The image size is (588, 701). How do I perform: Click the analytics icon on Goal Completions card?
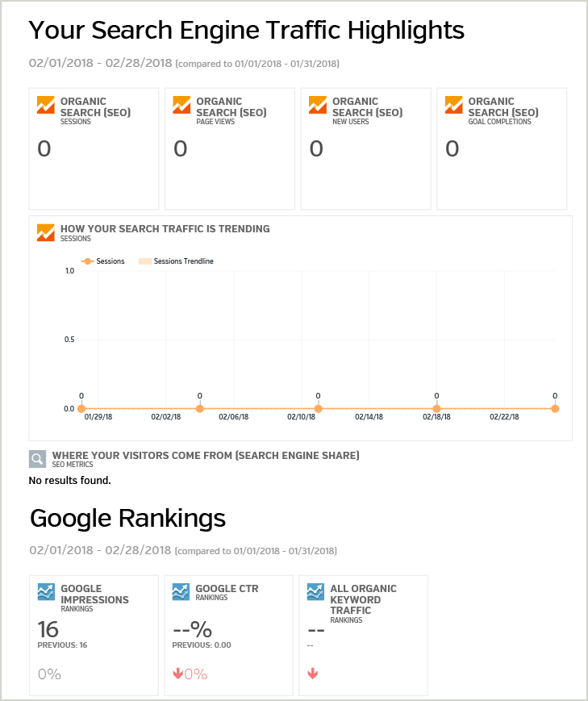[453, 105]
